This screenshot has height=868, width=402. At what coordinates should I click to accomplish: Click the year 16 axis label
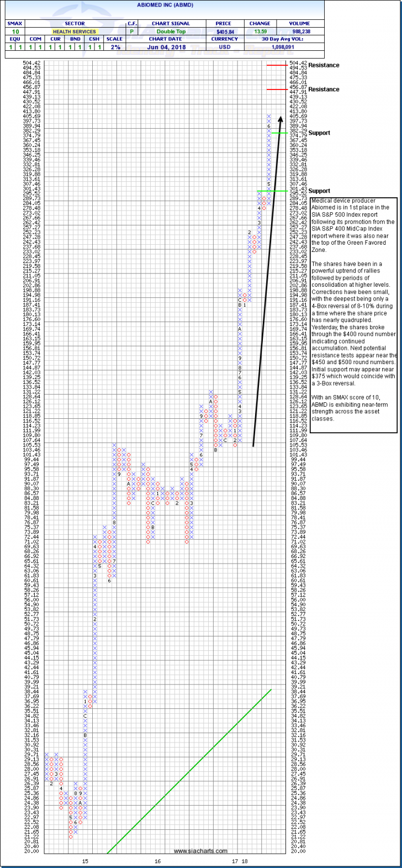click(x=157, y=861)
